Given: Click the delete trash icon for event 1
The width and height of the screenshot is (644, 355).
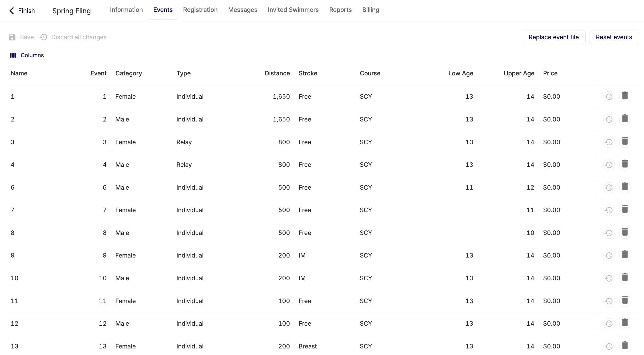Looking at the screenshot, I should click(625, 96).
